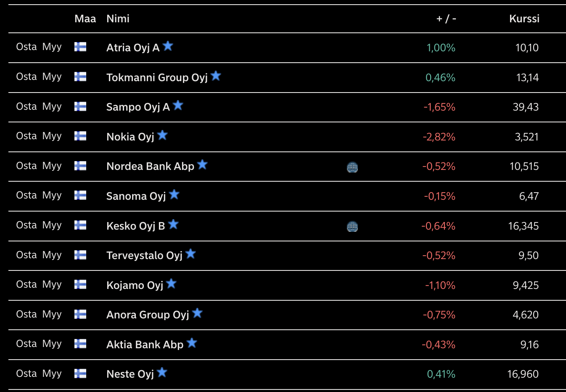The height and width of the screenshot is (392, 566).
Task: Sort by the Kurssi column header
Action: [524, 19]
